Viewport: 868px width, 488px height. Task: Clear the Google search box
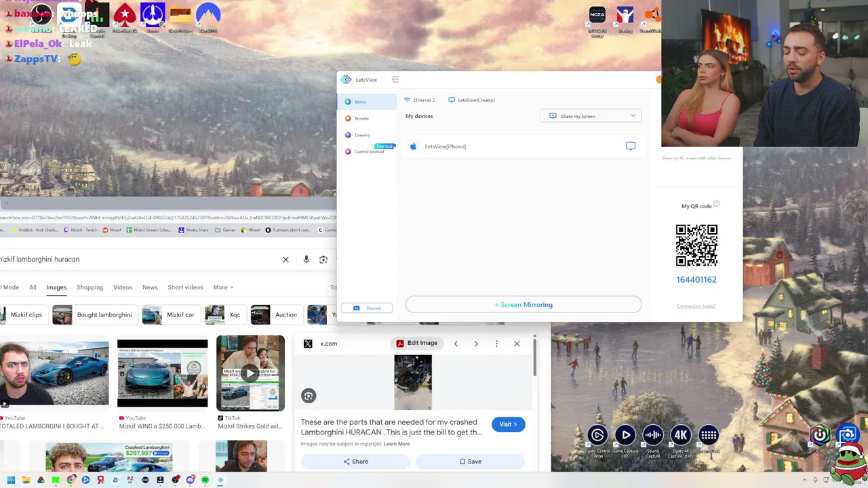pyautogui.click(x=285, y=260)
